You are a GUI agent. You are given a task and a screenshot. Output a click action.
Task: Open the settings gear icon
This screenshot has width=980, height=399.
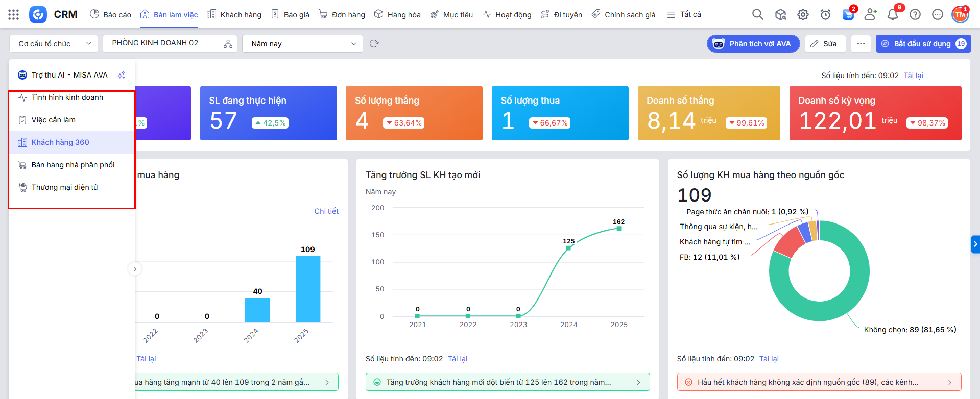pyautogui.click(x=803, y=15)
